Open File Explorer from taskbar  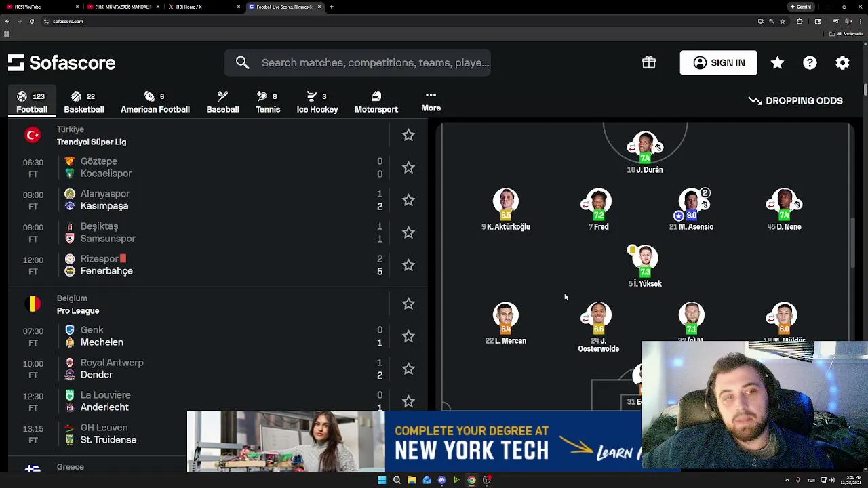pos(412,480)
